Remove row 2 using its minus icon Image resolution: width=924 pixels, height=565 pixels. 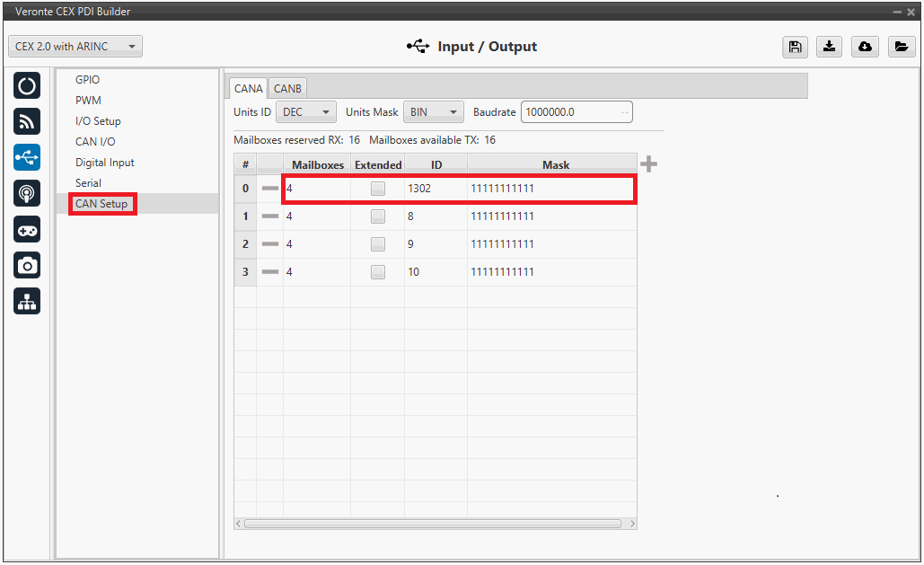coord(269,244)
